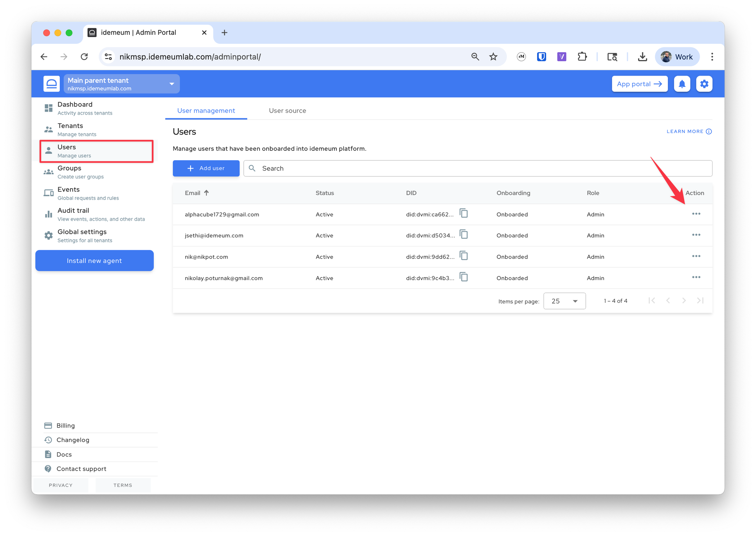This screenshot has width=756, height=536.
Task: Copy DID for nikolay.poturnak@gmail.com
Action: pos(464,277)
